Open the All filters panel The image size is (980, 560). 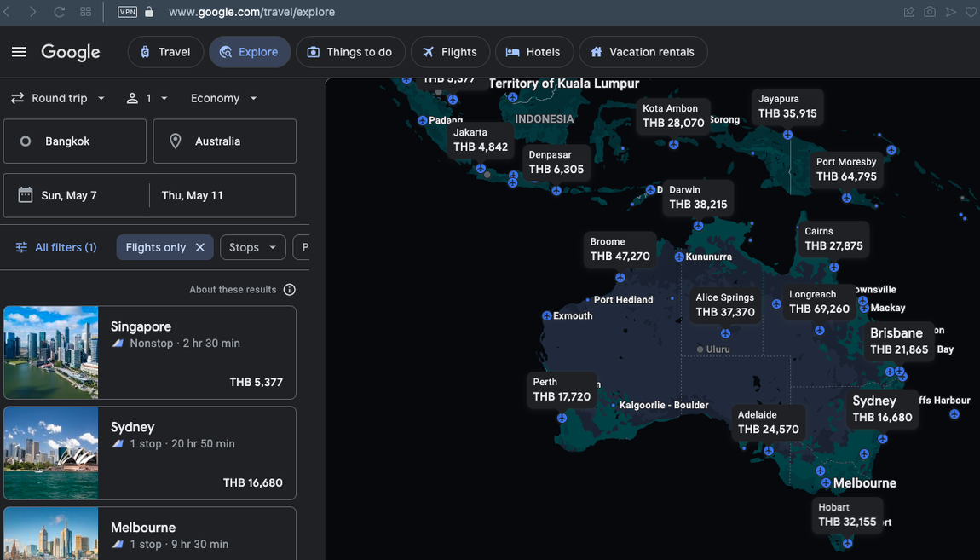coord(56,247)
